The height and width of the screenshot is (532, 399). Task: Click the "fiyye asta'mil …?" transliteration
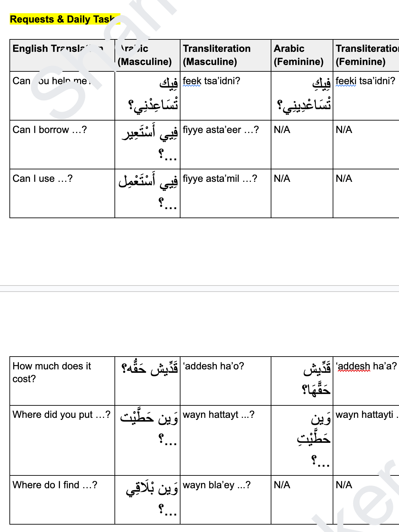220,178
